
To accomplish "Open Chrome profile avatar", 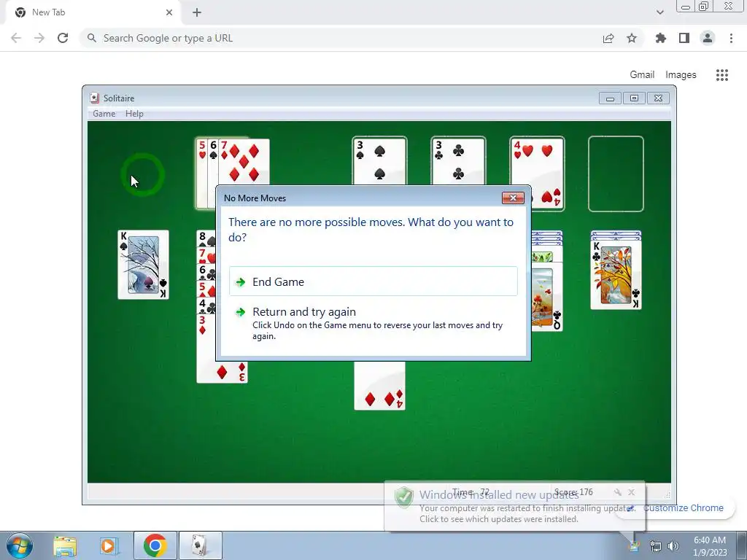I will [x=708, y=38].
